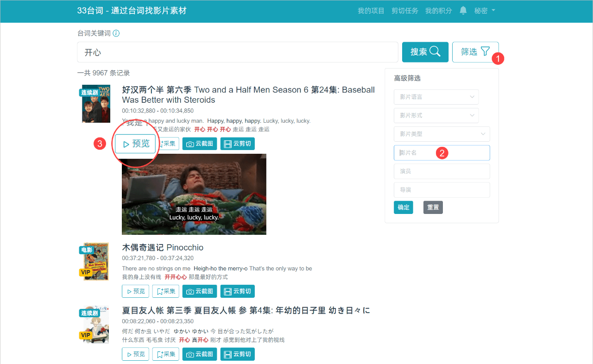
Task: Expand the 影片形式 dropdown
Action: (x=436, y=115)
